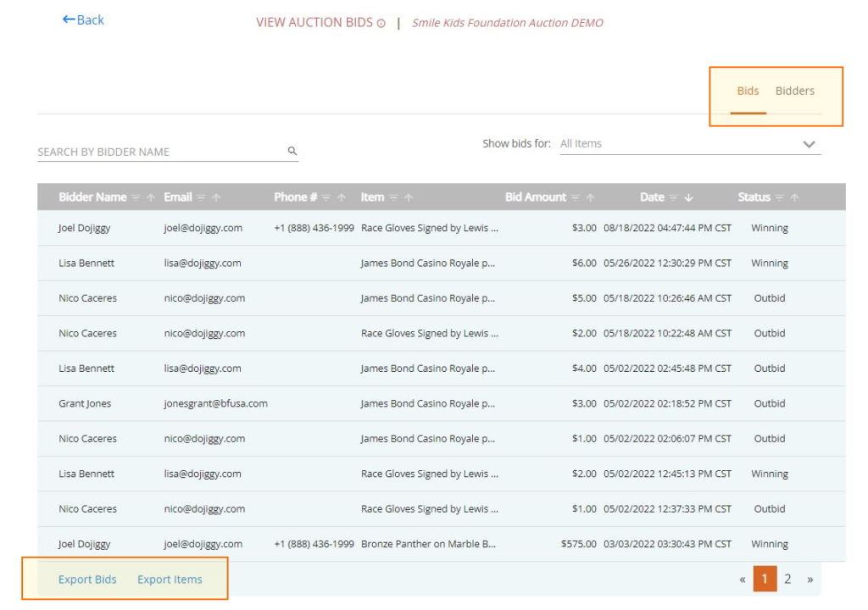Filter the Date column
The image size is (868, 610).
pos(673,197)
